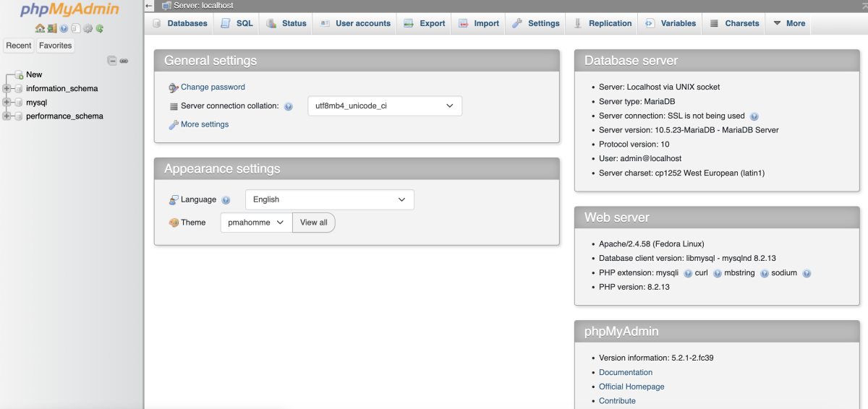Click the More settings wrench icon
Viewport: 868px width, 409px height.
pyautogui.click(x=174, y=125)
